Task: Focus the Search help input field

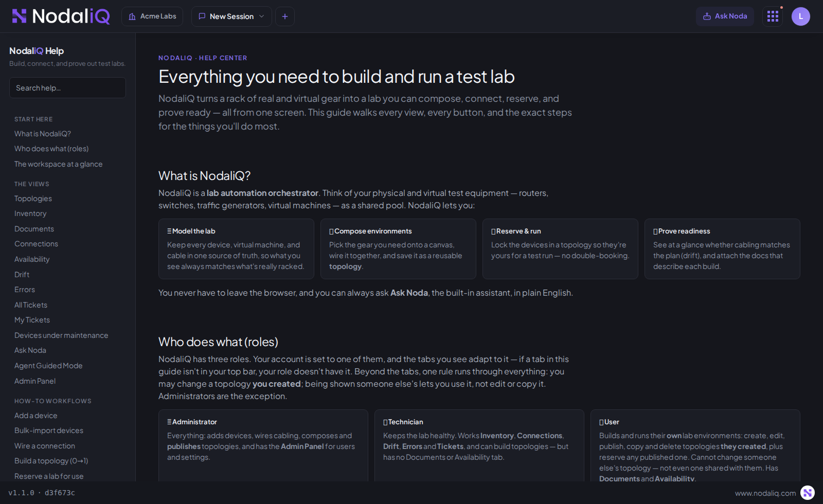Action: point(67,88)
